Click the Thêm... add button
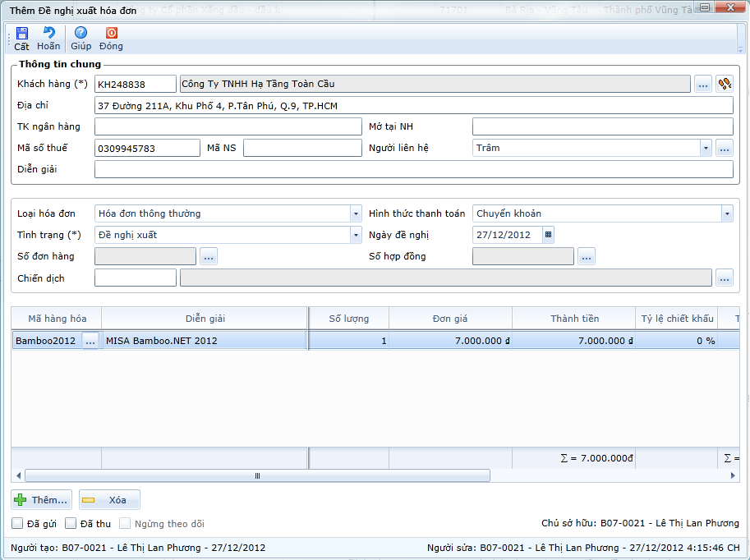 pyautogui.click(x=42, y=499)
